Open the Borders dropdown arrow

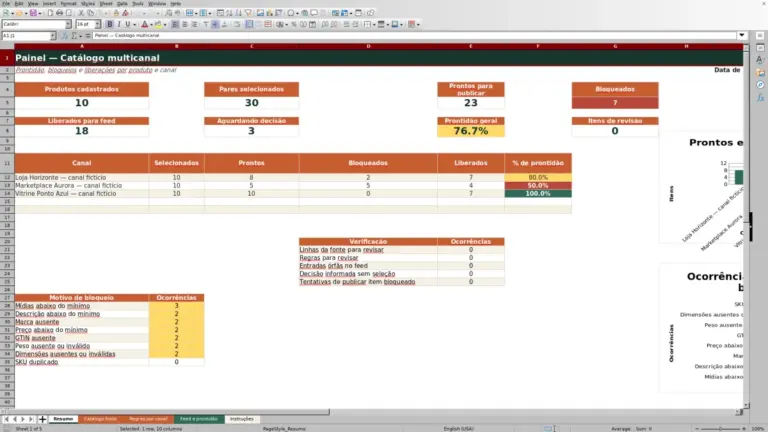(374, 24)
